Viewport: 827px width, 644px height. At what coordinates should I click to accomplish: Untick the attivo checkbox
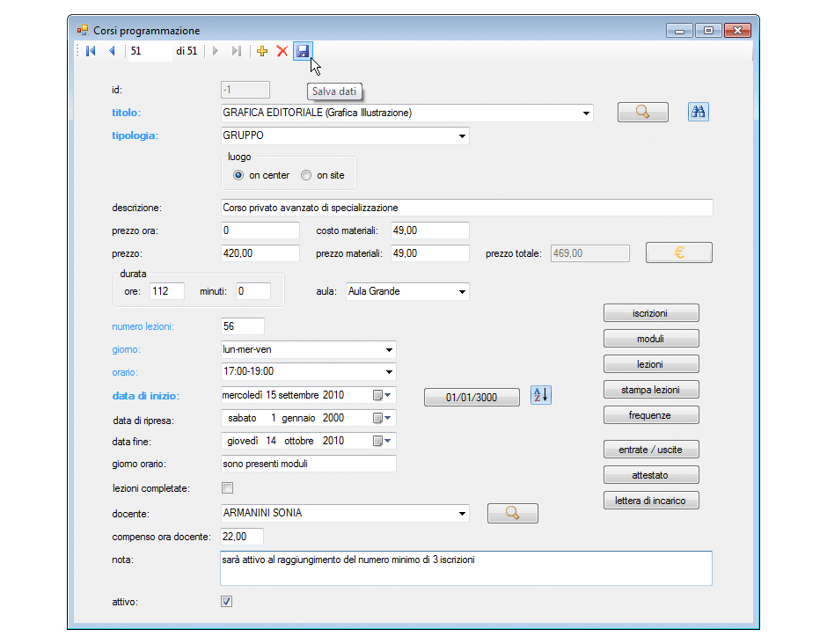[x=227, y=601]
